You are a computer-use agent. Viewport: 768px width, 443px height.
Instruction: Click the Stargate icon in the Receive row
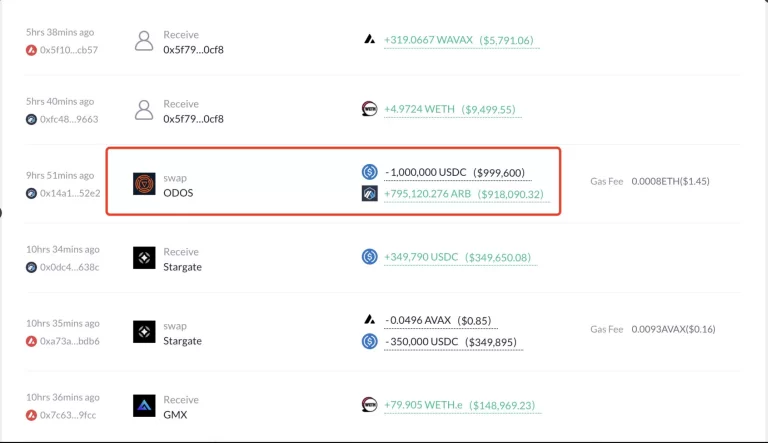(145, 258)
